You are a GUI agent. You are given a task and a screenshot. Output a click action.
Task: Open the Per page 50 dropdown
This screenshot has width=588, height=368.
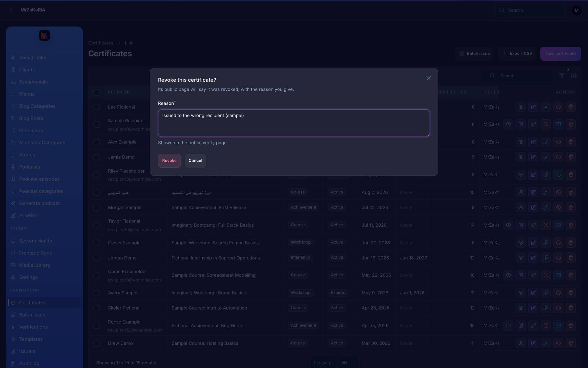coord(348,363)
